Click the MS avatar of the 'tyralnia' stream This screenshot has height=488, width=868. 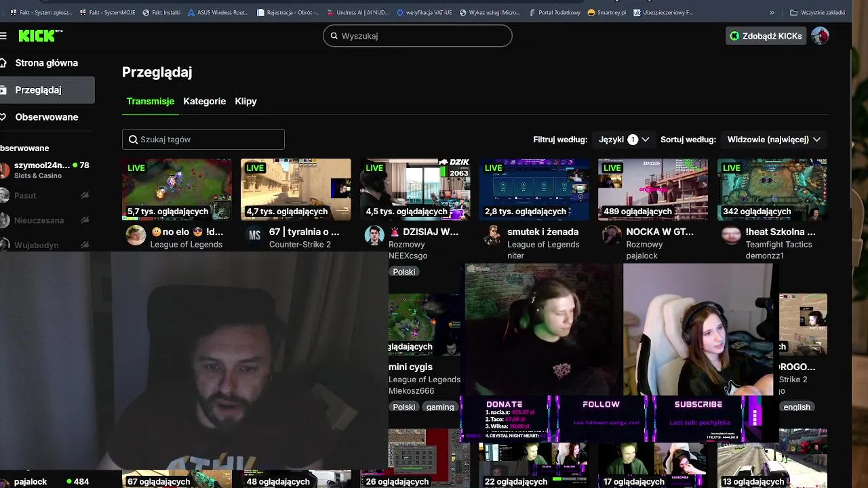pyautogui.click(x=255, y=236)
